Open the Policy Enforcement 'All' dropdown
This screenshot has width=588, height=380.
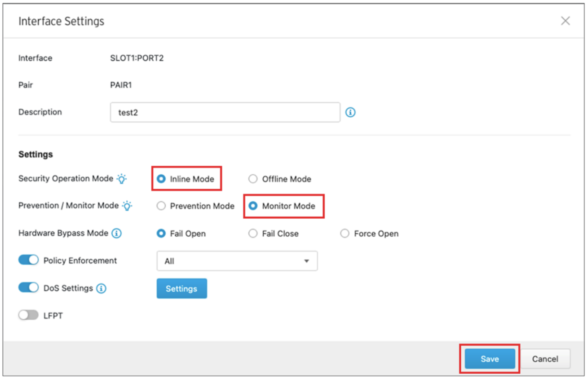click(237, 261)
